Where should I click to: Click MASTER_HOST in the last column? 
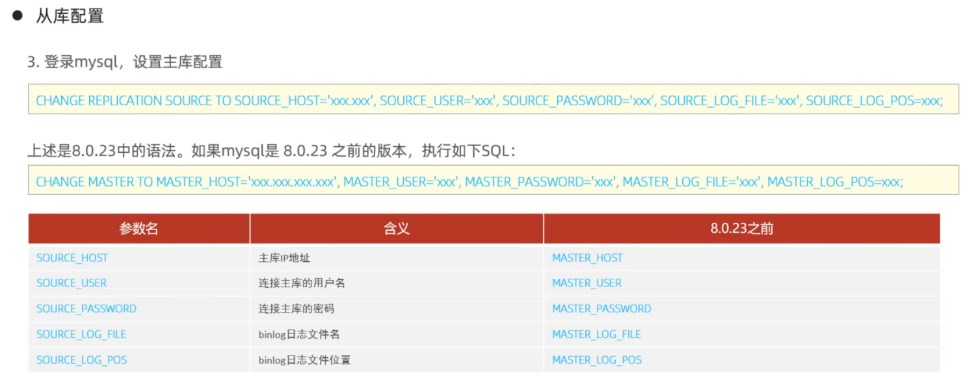click(x=587, y=258)
